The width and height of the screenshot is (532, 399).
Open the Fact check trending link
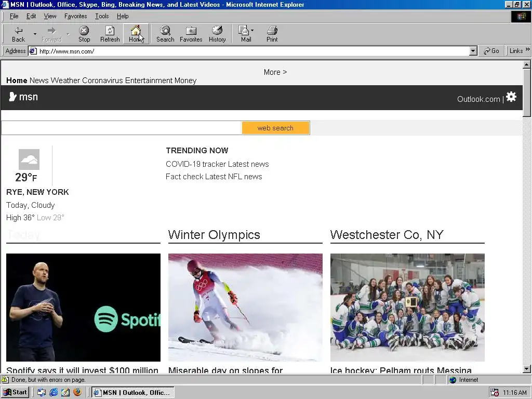point(184,177)
